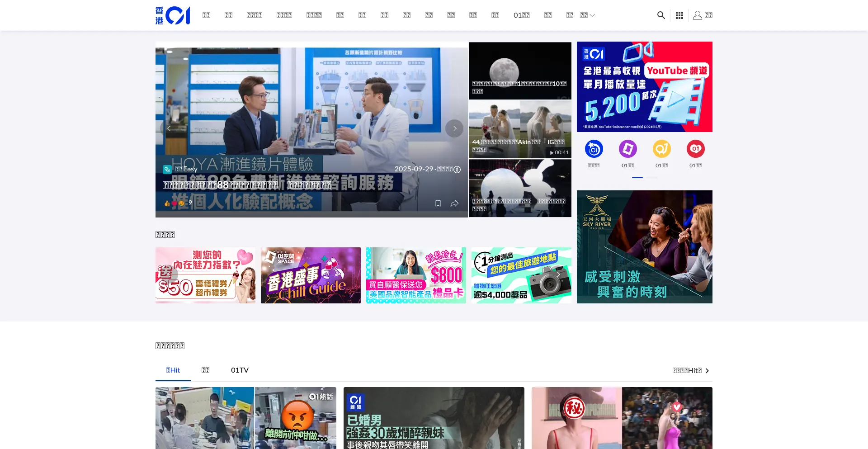
Task: Click the HK01 logo in the header
Action: point(173,15)
